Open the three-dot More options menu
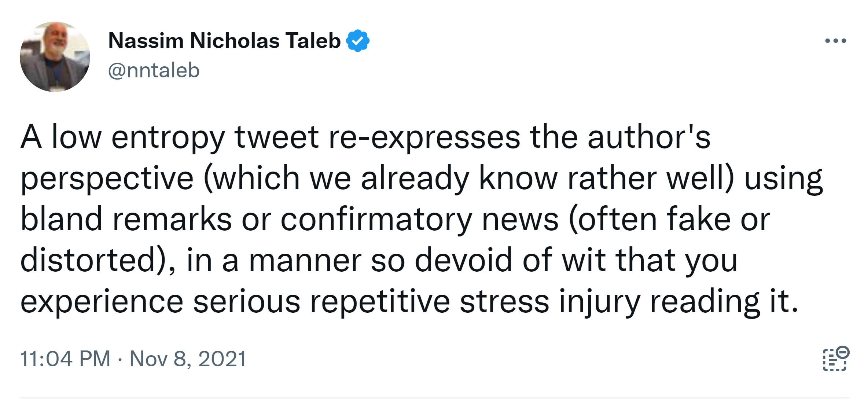868x415 pixels. [x=835, y=41]
